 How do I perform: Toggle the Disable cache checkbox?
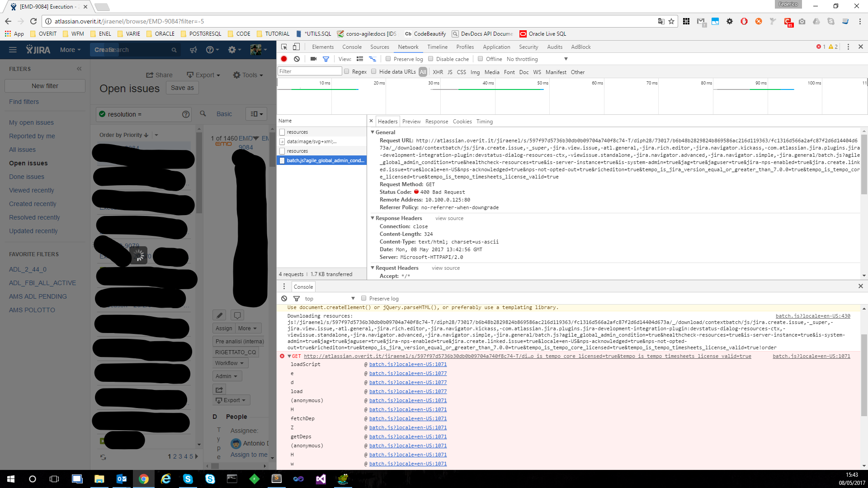[x=431, y=59]
